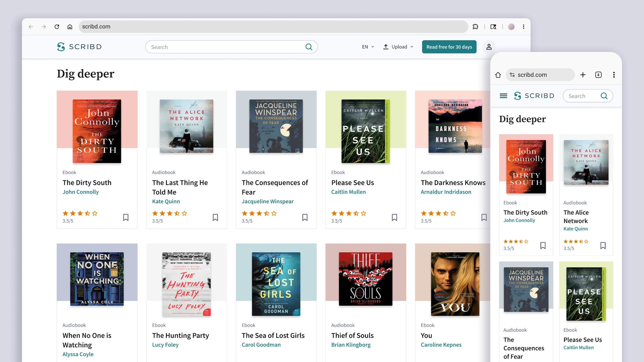Click Read free for 30 days button

point(449,47)
